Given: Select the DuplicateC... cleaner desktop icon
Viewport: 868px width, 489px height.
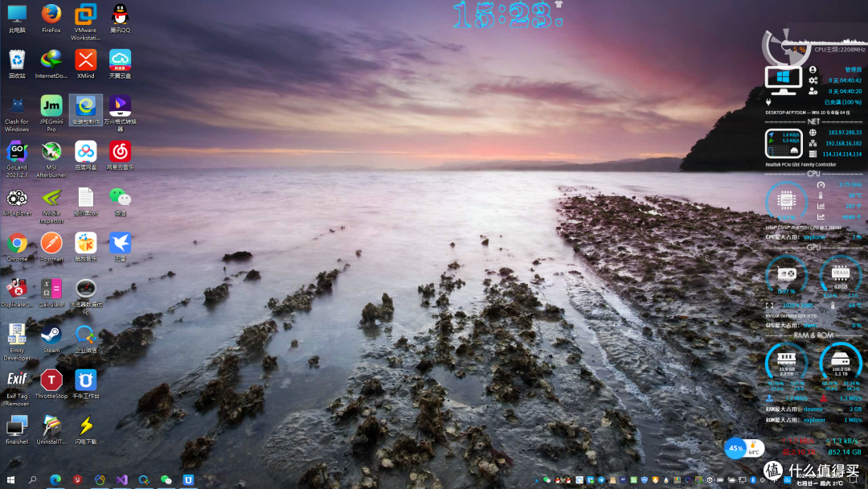Looking at the screenshot, I should [17, 293].
